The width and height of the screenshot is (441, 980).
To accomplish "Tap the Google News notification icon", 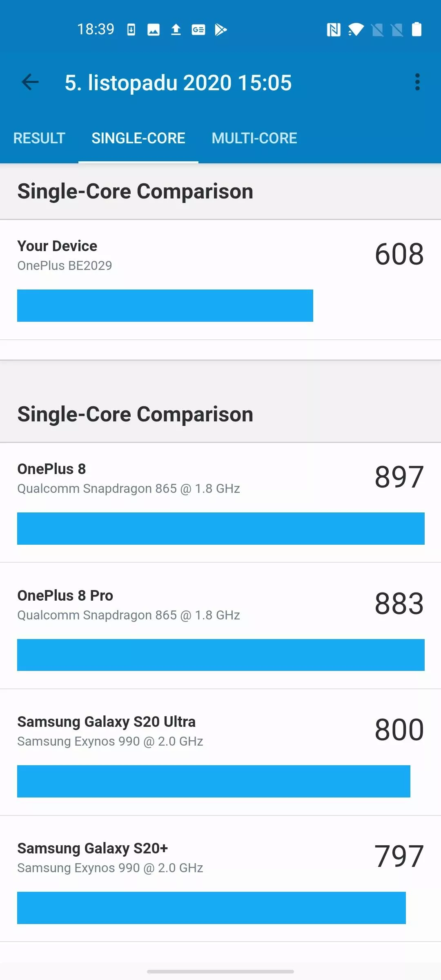I will 198,30.
